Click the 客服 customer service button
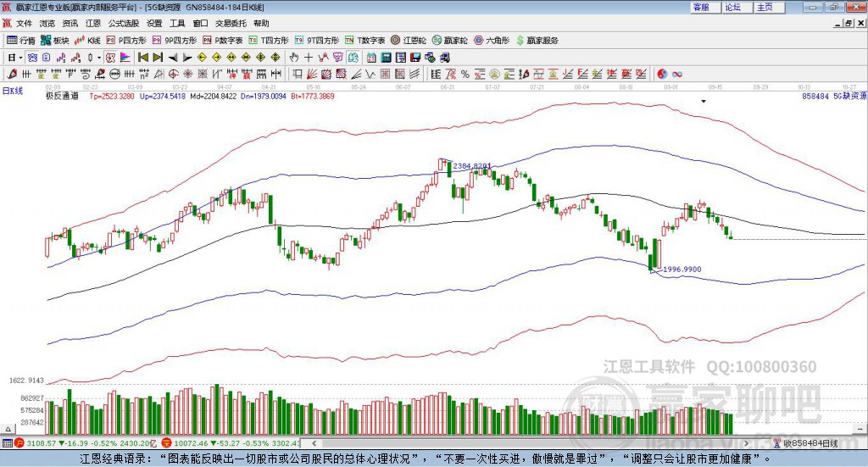The image size is (868, 467). [705, 7]
